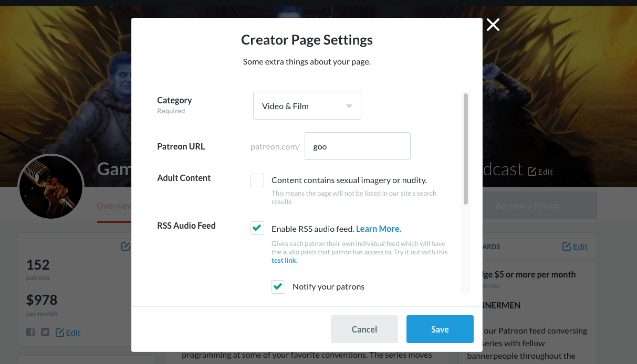Check the Adult Content checkbox

[257, 180]
